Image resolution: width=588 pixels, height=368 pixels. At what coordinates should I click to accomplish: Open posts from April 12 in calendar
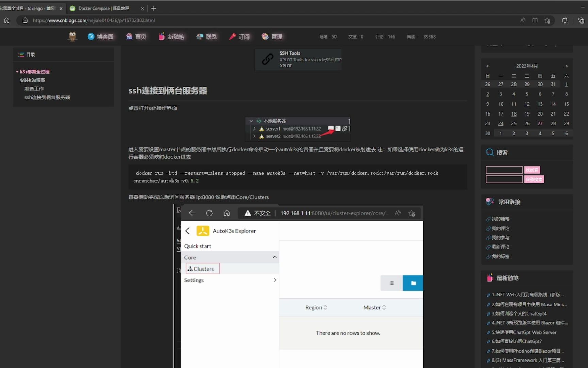coord(527,104)
